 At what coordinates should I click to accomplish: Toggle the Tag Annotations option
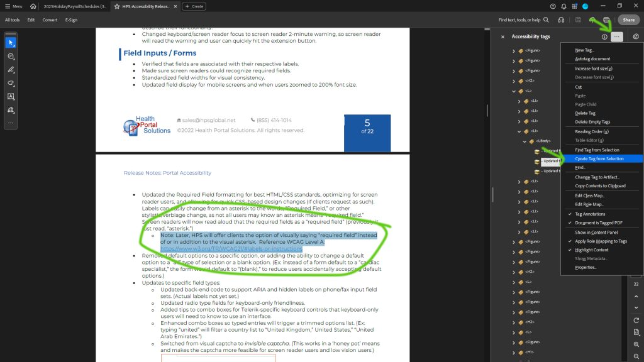[590, 214]
